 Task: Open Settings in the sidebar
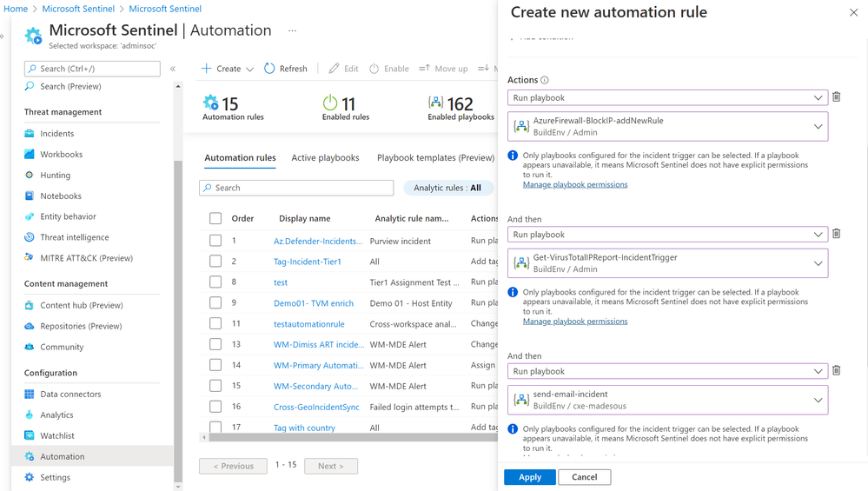[55, 477]
